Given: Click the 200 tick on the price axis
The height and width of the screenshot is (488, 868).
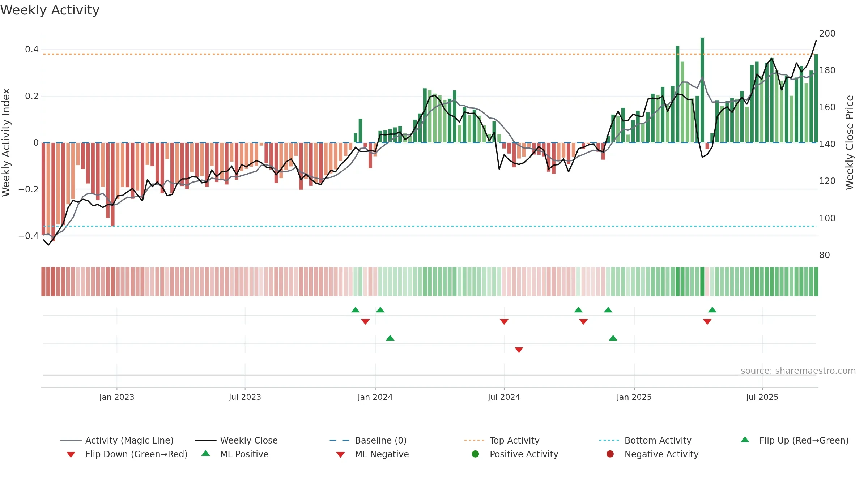Looking at the screenshot, I should (827, 34).
